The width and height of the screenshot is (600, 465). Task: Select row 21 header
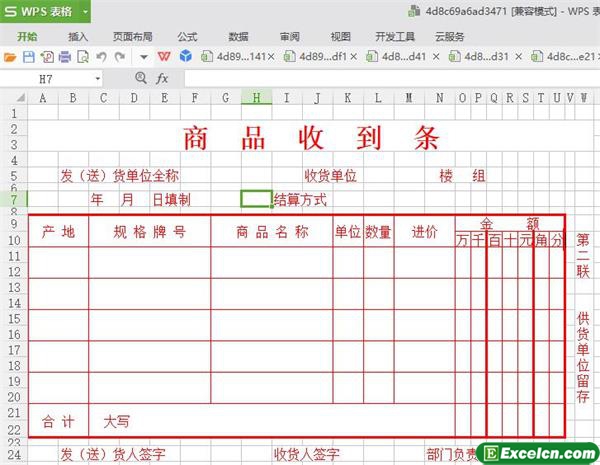point(14,413)
